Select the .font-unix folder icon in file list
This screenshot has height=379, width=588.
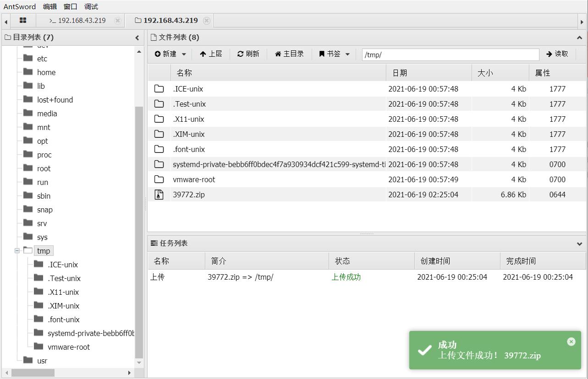click(x=159, y=149)
